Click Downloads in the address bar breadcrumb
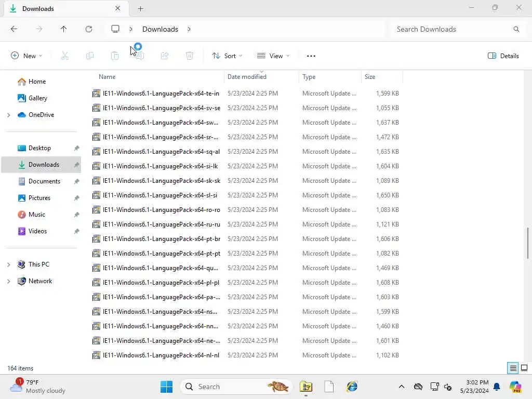 (x=160, y=29)
